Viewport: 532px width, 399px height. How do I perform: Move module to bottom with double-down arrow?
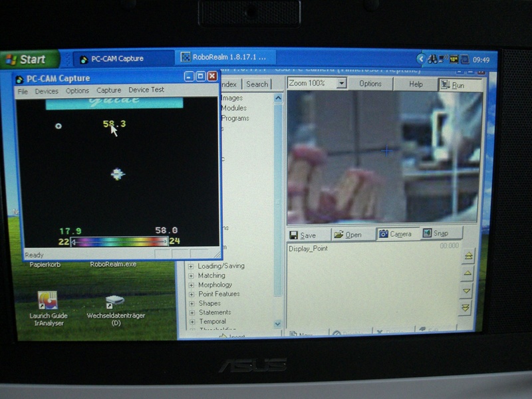466,308
